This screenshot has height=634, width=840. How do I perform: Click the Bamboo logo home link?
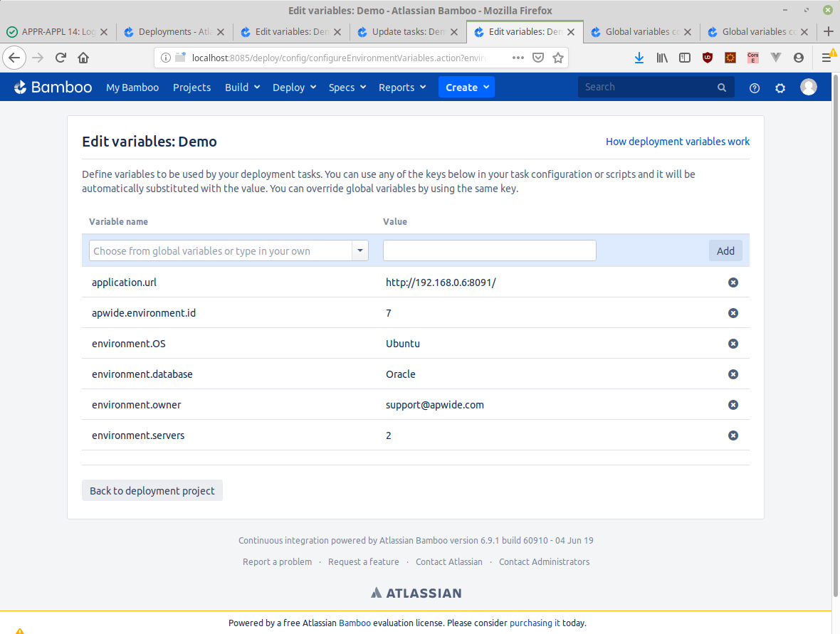coord(53,88)
